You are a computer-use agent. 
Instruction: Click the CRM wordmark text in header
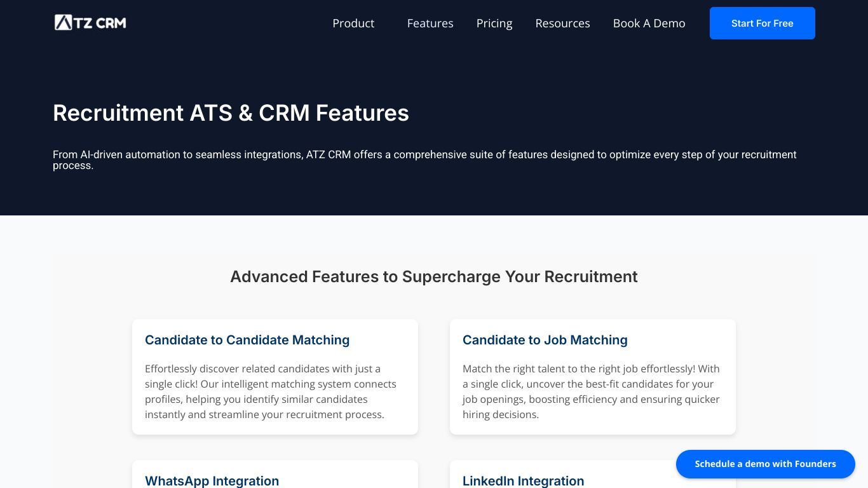pos(111,23)
